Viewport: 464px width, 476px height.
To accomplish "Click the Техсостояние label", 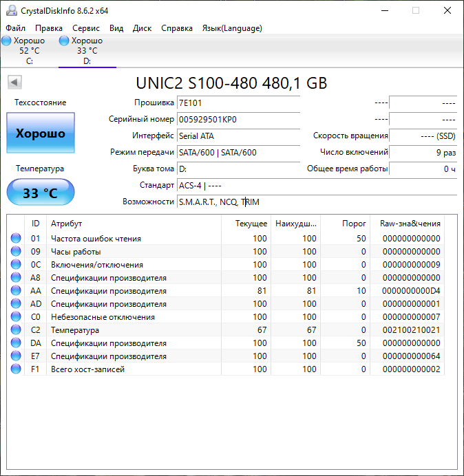I will (x=41, y=102).
